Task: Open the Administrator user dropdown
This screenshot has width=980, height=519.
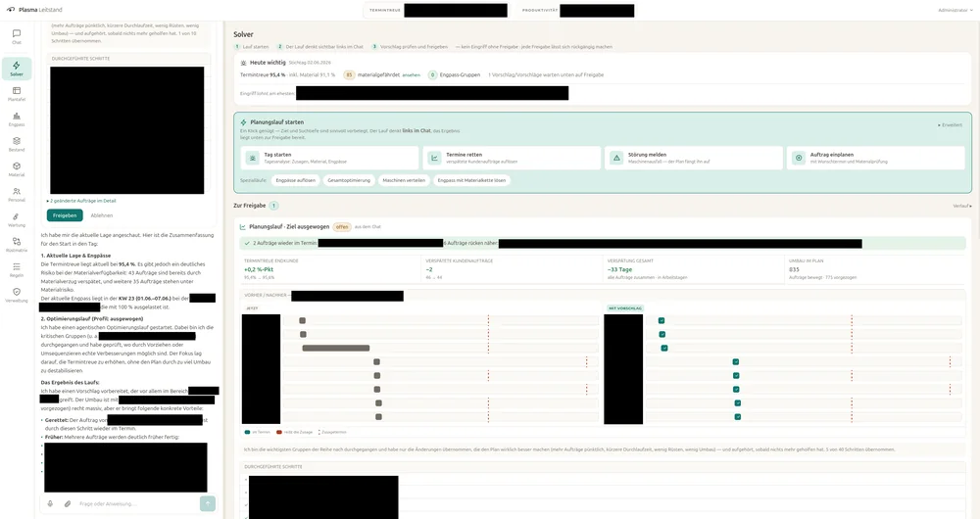Action: click(955, 10)
